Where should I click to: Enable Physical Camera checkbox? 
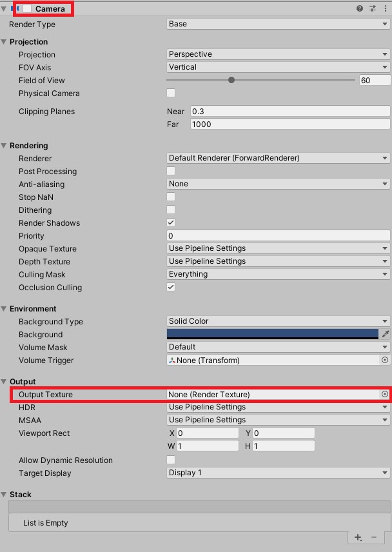tap(171, 93)
